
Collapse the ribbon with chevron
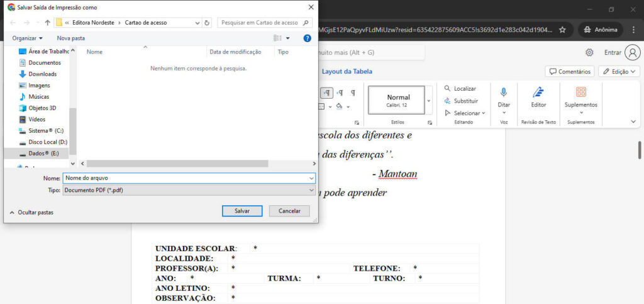pos(633,121)
